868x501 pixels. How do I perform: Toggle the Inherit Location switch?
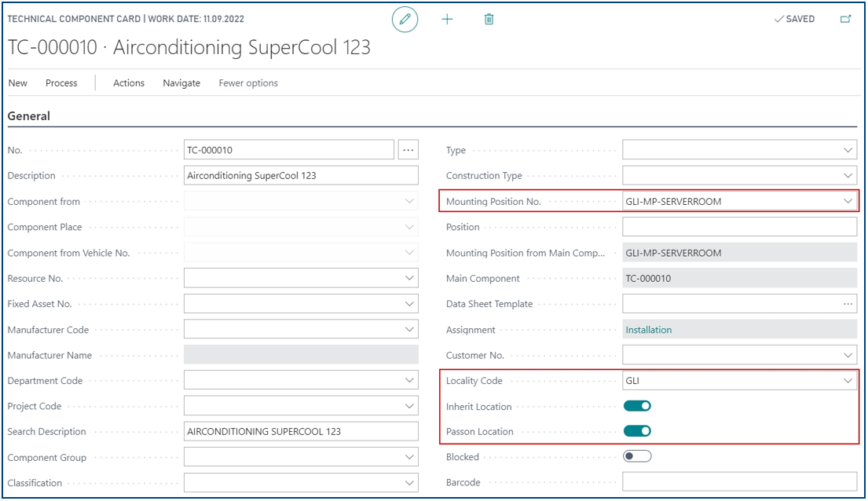(x=637, y=406)
